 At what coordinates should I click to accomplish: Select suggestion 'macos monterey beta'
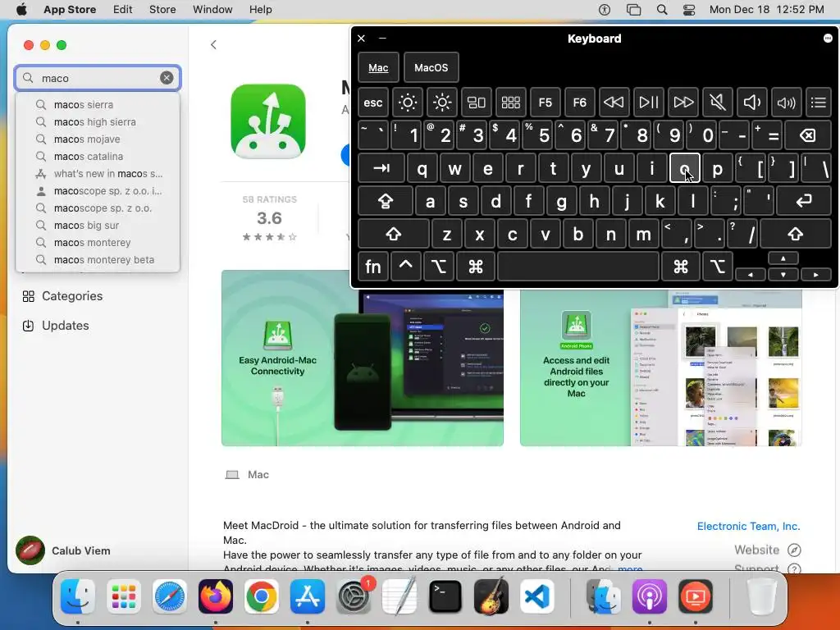[98, 259]
